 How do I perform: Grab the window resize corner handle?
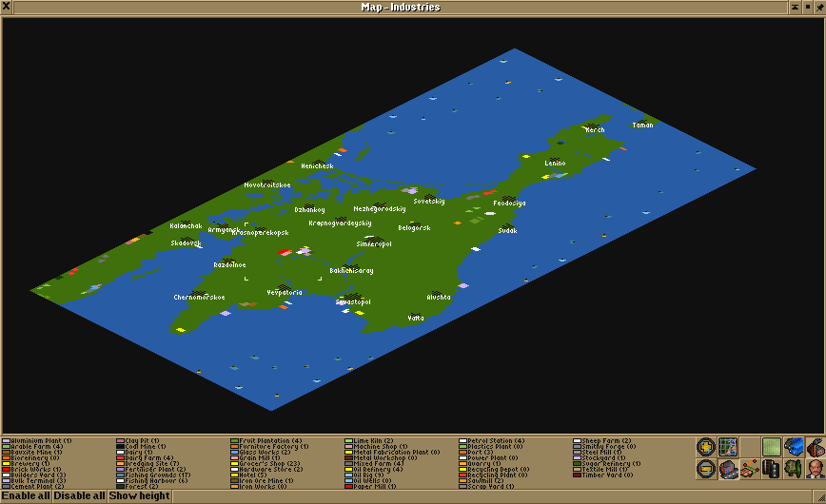click(819, 496)
